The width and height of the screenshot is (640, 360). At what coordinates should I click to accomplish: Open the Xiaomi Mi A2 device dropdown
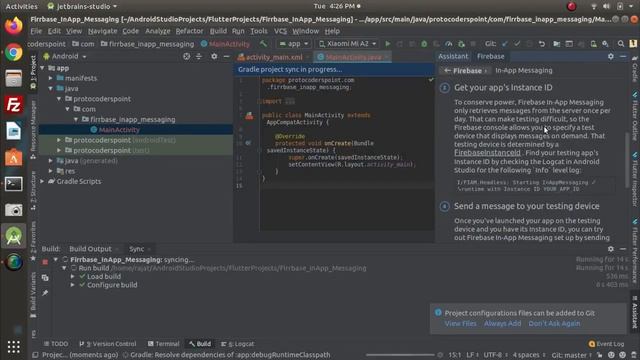point(347,44)
